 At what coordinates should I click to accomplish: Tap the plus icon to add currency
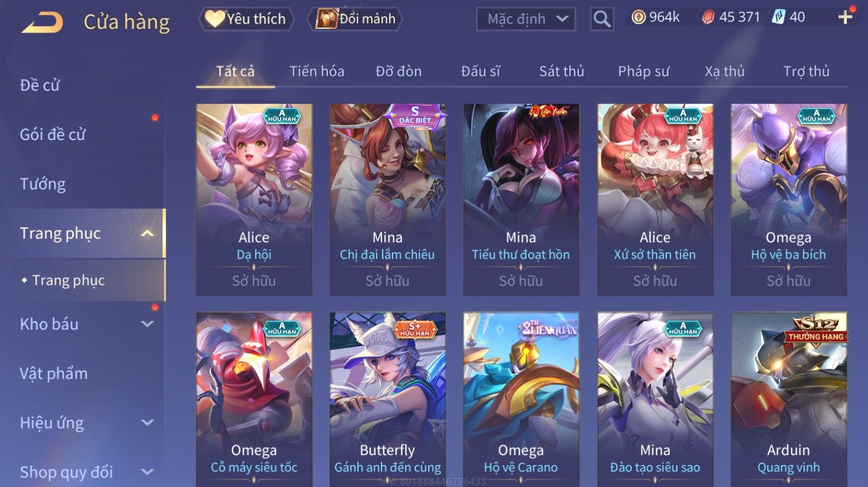(x=845, y=17)
